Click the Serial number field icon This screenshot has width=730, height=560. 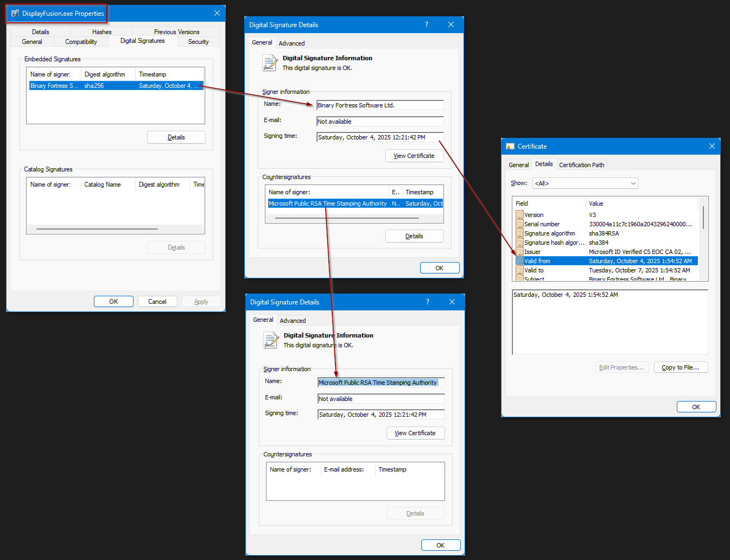pyautogui.click(x=519, y=224)
